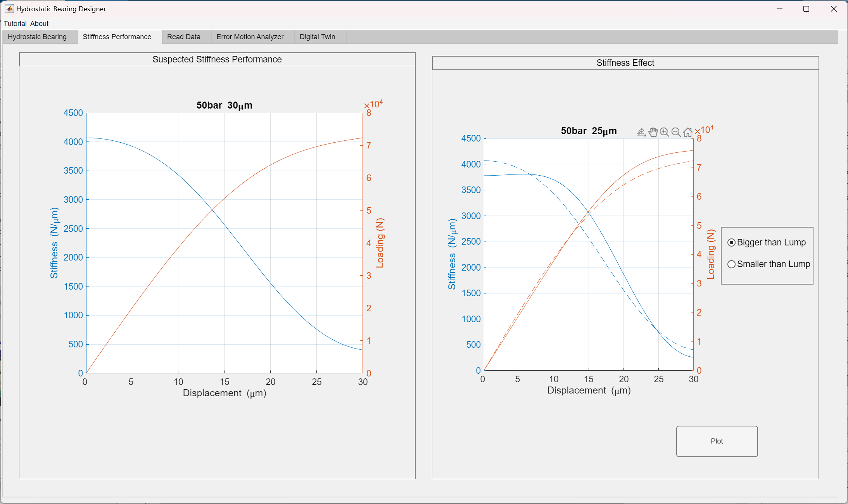
Task: Click the Suspected Stiffness Performance panel title
Action: (x=217, y=59)
